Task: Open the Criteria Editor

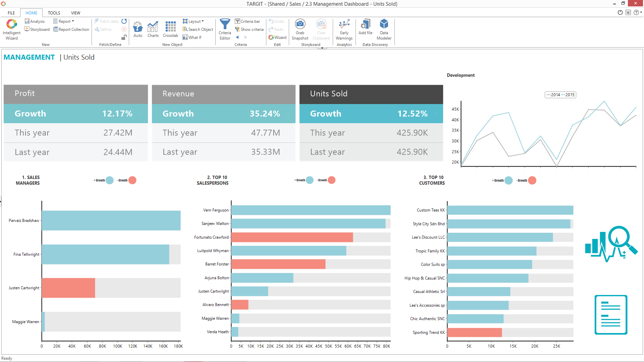Action: point(224,29)
